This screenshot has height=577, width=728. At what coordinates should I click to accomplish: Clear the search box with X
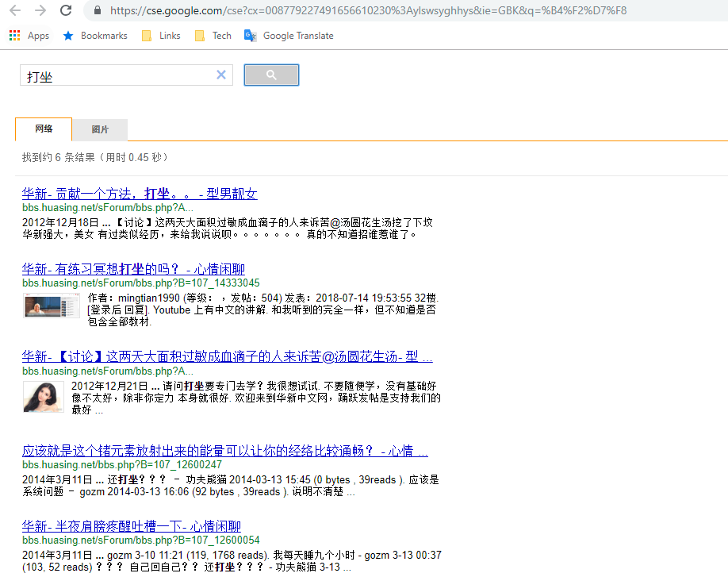pyautogui.click(x=221, y=75)
